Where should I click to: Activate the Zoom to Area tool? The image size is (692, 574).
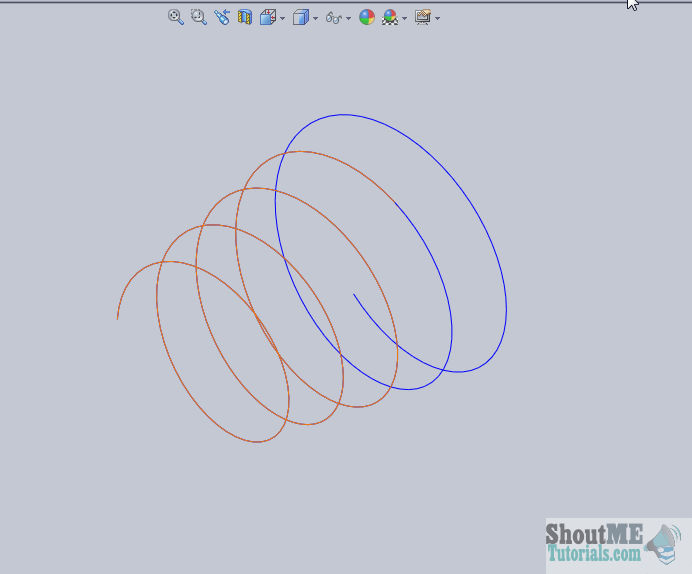(199, 17)
